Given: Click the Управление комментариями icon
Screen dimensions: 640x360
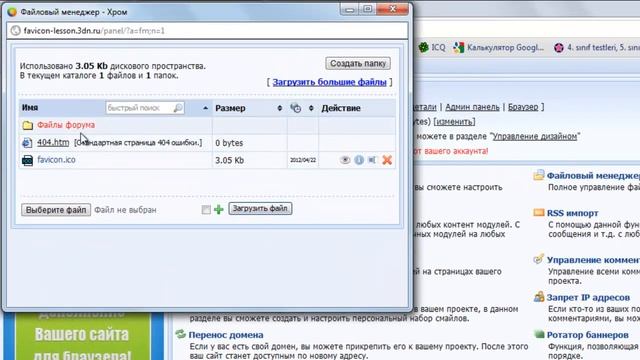Looking at the screenshot, I should (x=539, y=259).
